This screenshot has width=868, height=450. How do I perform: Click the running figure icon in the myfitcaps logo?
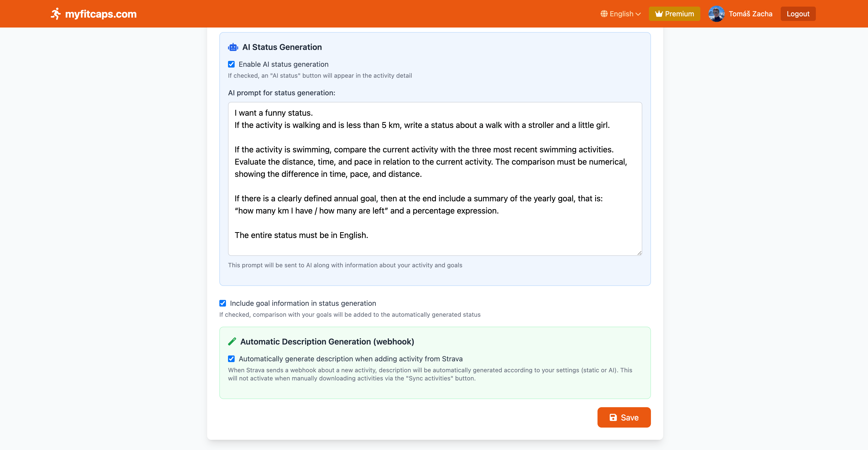(56, 14)
